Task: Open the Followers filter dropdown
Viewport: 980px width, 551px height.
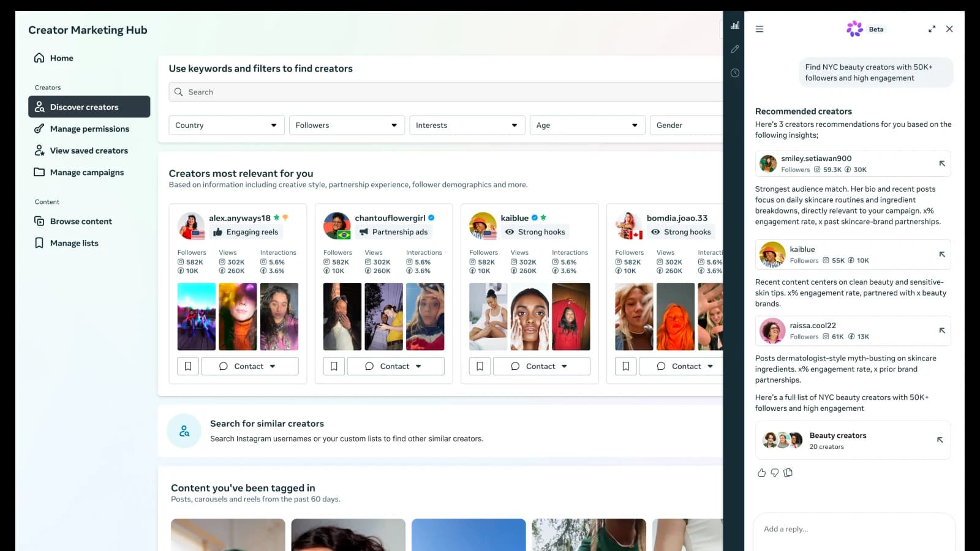Action: click(x=347, y=125)
